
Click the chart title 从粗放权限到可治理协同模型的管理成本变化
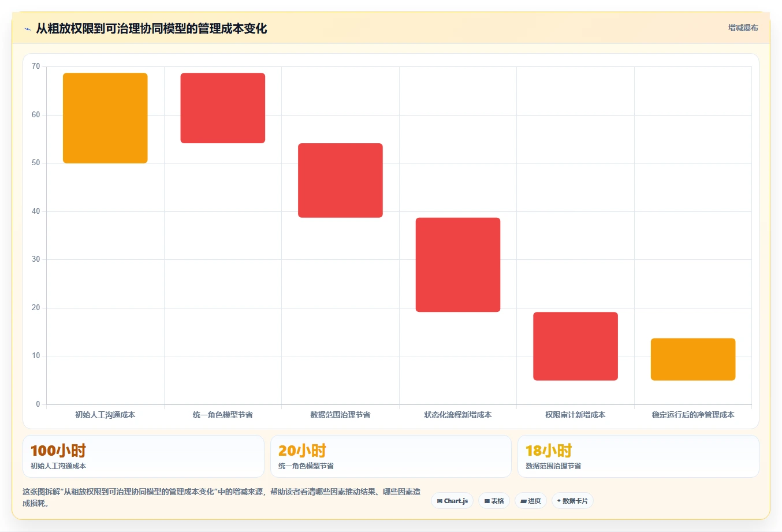(151, 29)
